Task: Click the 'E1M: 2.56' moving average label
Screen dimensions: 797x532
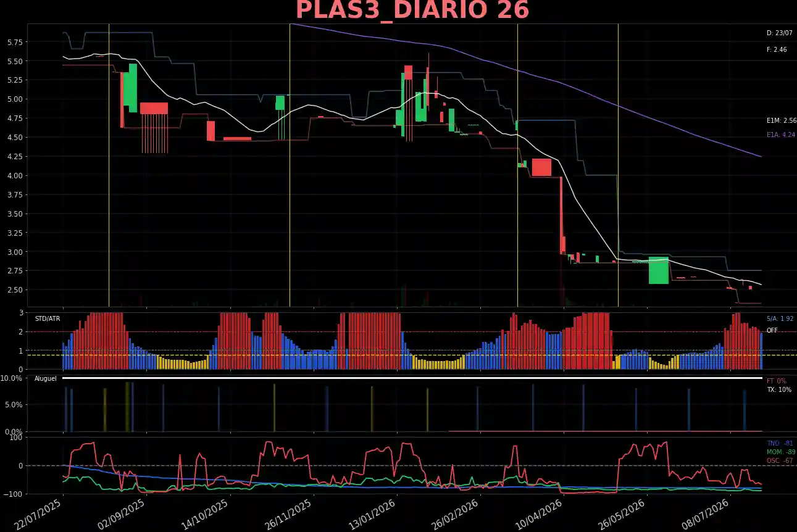Action: pyautogui.click(x=781, y=121)
